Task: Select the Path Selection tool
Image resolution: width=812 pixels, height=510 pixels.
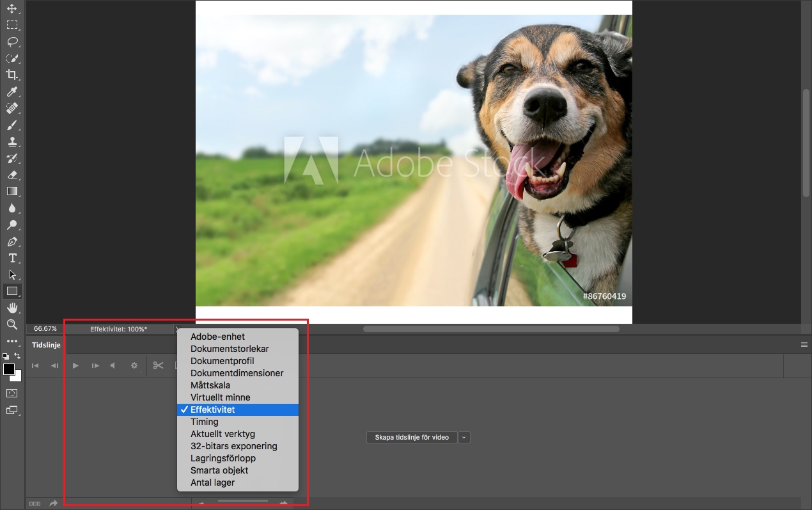Action: (12, 275)
